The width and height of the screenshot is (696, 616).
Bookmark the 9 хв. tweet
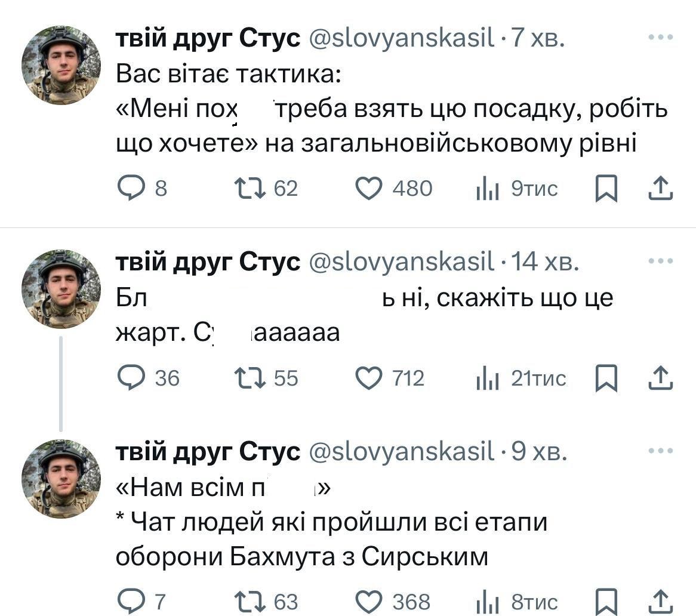point(607,601)
